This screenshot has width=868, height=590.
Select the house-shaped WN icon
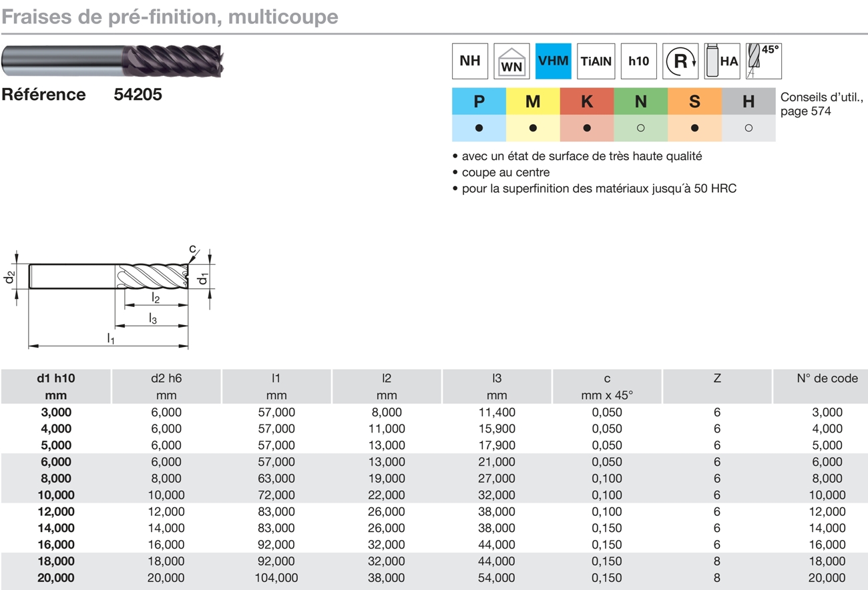(511, 61)
